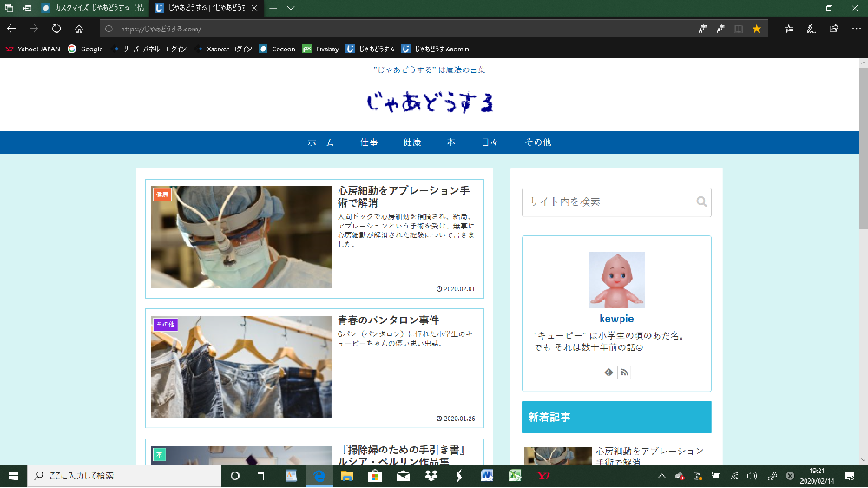Screen dimensions: 868x488
Task: Click the search magnifier icon in sidebar
Action: pos(701,202)
